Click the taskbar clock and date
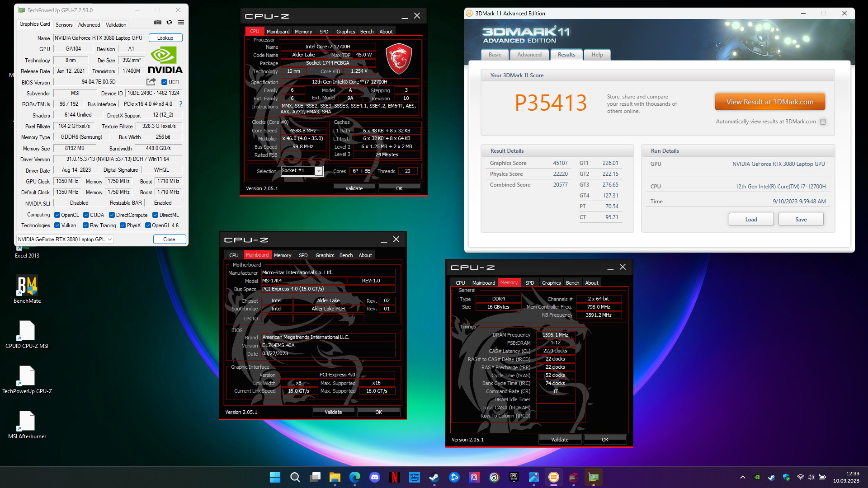This screenshot has height=488, width=868. click(x=846, y=477)
